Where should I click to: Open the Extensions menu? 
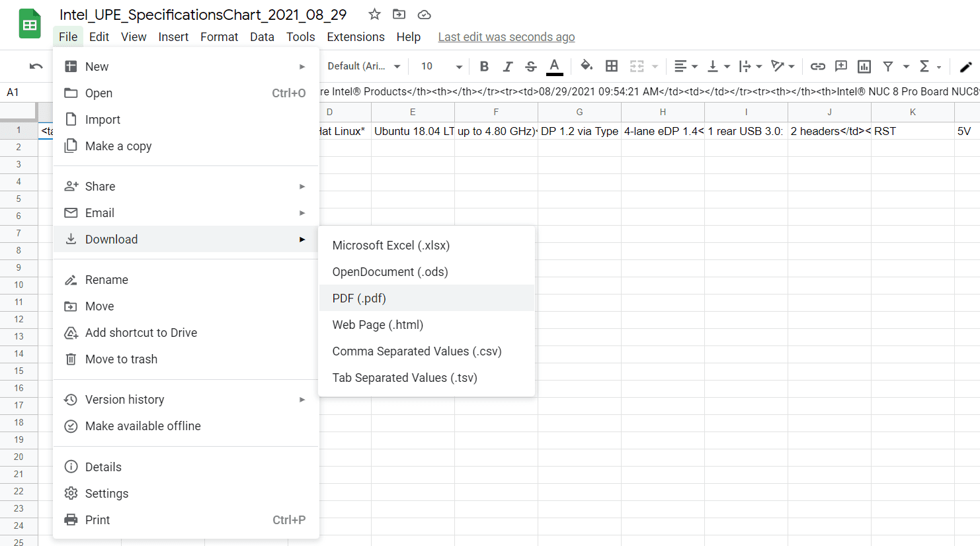click(x=356, y=37)
